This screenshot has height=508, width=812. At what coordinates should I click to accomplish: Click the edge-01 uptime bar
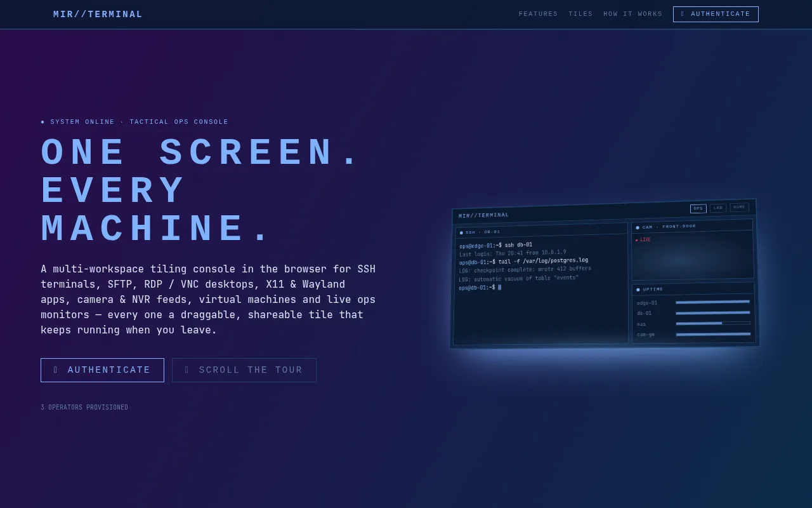[712, 302]
